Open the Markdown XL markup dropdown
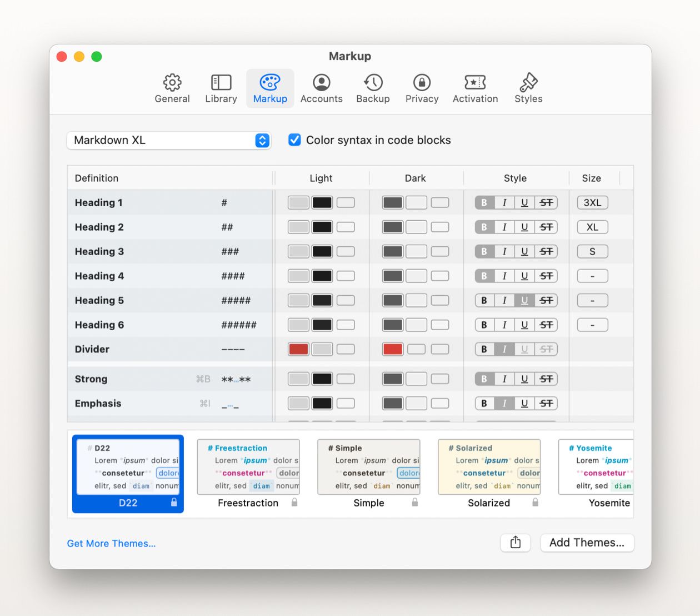 pos(168,140)
